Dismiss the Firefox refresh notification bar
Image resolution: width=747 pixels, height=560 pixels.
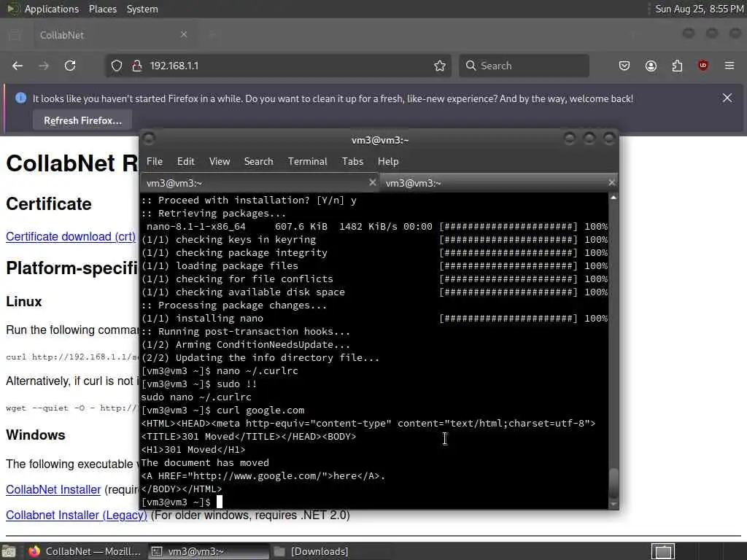(727, 98)
